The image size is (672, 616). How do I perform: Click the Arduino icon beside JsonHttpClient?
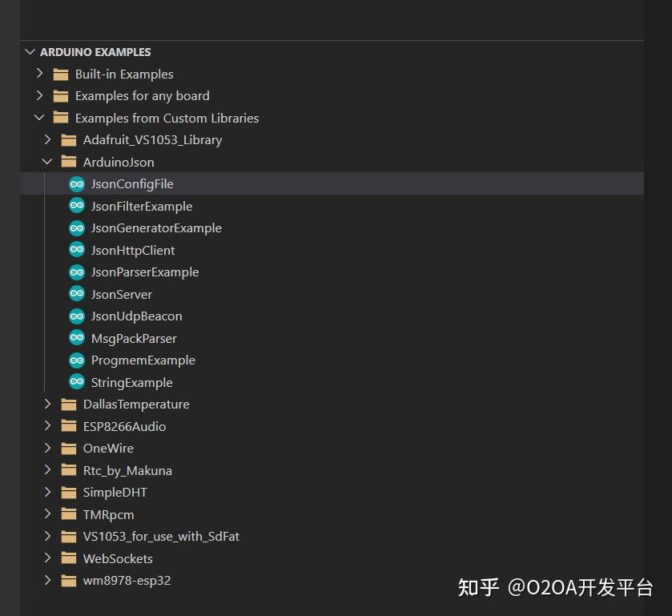click(77, 250)
